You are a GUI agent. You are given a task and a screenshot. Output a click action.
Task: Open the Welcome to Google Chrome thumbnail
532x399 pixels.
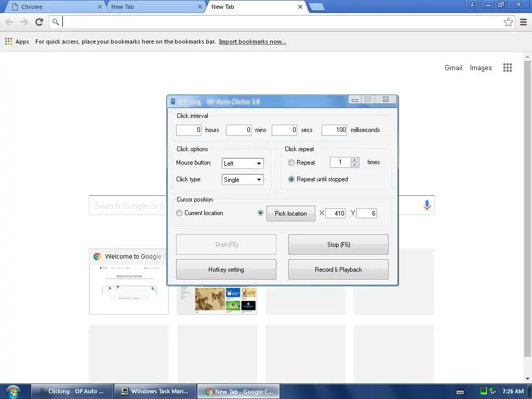pyautogui.click(x=129, y=282)
